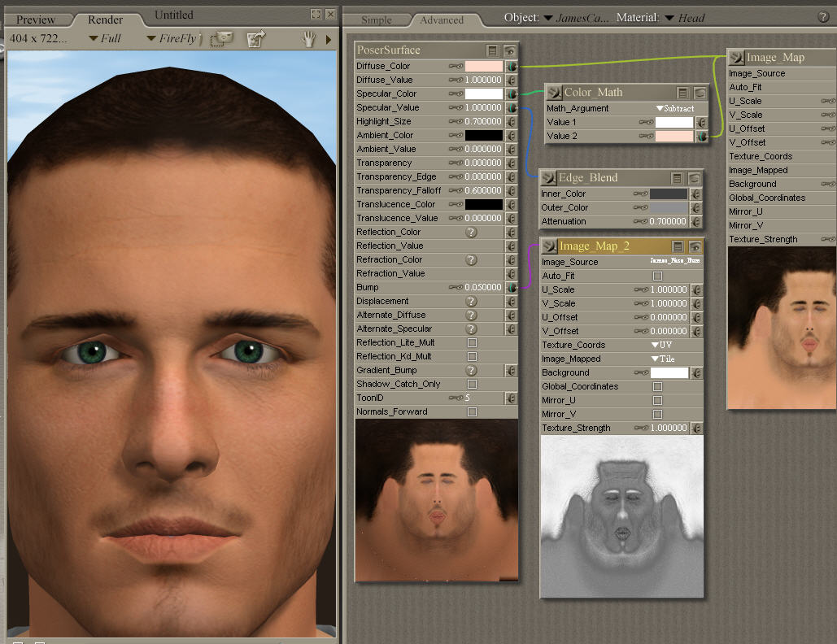
Task: Enable the Normals_Forward checkbox
Action: click(472, 411)
